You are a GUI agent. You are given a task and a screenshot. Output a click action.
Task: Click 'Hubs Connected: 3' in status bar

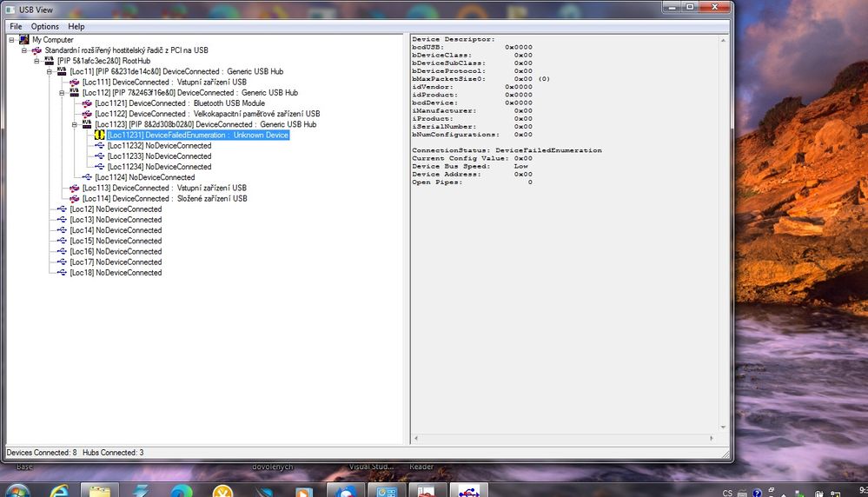click(113, 453)
